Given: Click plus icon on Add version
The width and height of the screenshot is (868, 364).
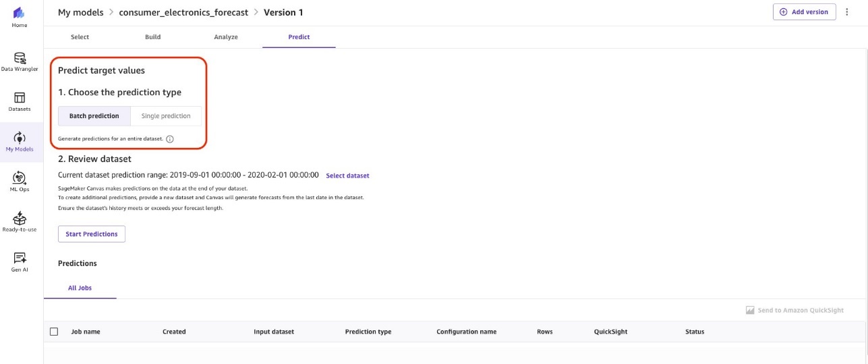Looking at the screenshot, I should pos(783,12).
